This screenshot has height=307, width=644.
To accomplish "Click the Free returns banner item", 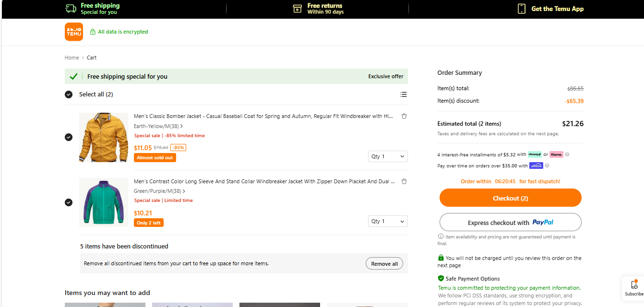I will [318, 9].
